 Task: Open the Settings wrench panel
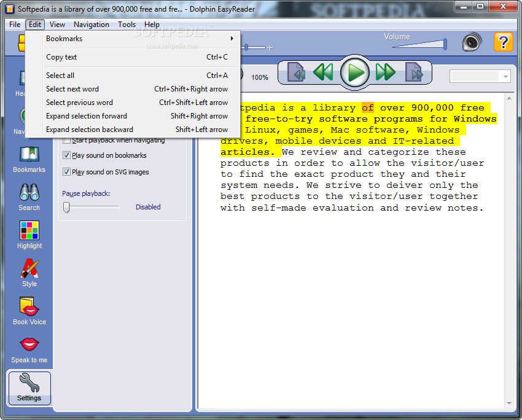click(x=29, y=388)
